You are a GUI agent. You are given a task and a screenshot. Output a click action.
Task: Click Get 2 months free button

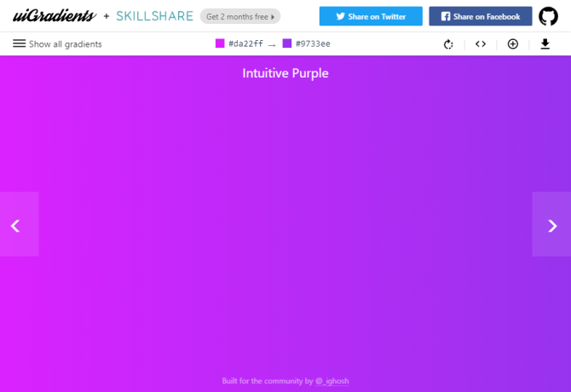[x=240, y=17]
